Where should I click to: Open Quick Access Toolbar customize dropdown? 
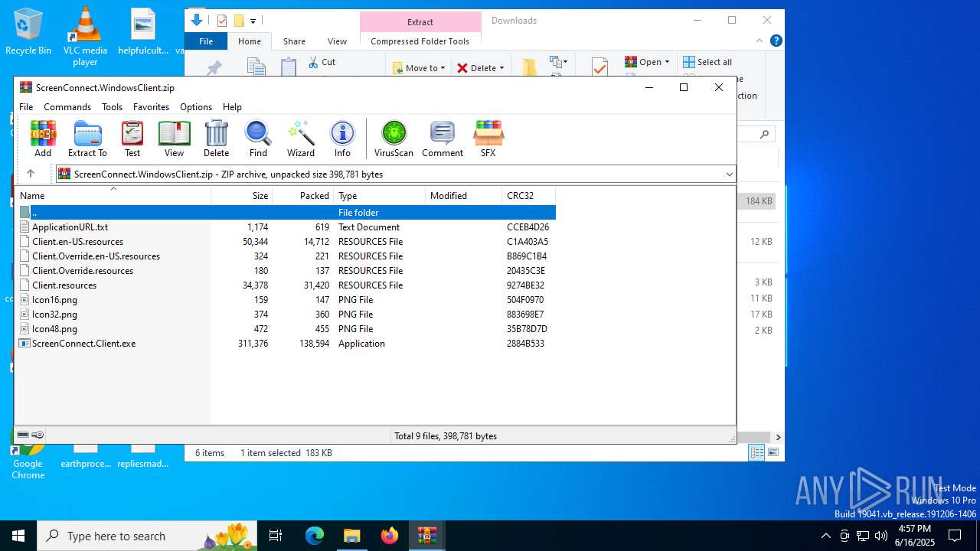253,21
